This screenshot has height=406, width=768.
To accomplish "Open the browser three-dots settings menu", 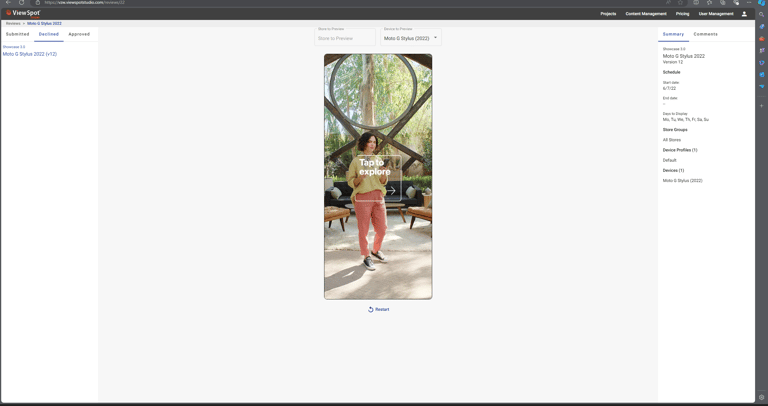I will (x=749, y=2).
